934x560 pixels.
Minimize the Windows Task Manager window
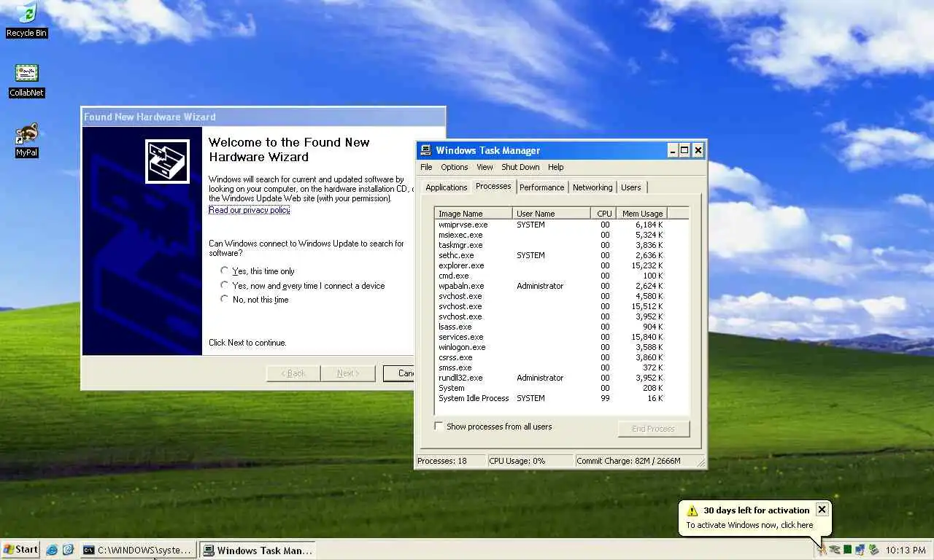[x=672, y=150]
